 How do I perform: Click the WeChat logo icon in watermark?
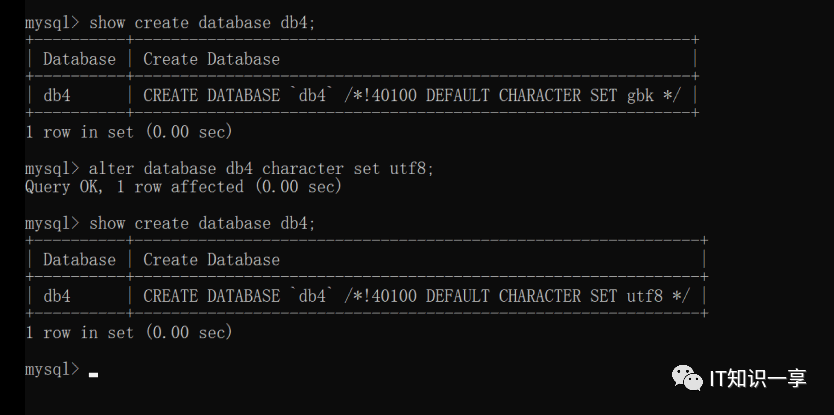687,378
